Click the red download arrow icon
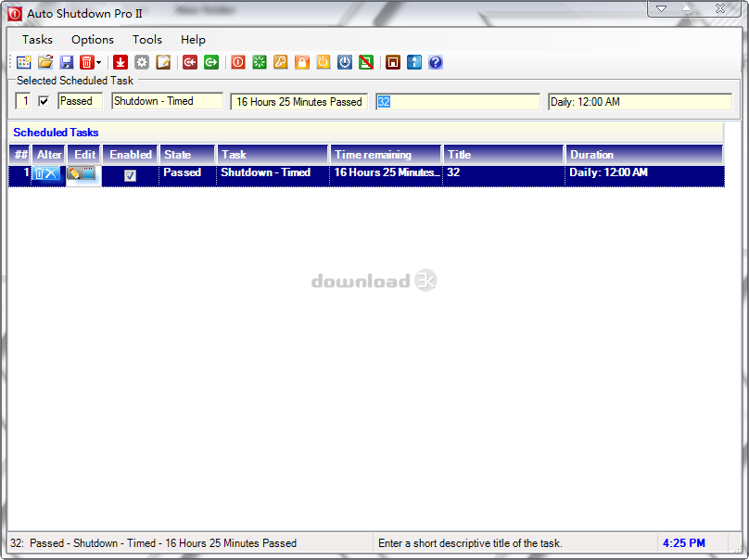Image resolution: width=749 pixels, height=560 pixels. [121, 62]
